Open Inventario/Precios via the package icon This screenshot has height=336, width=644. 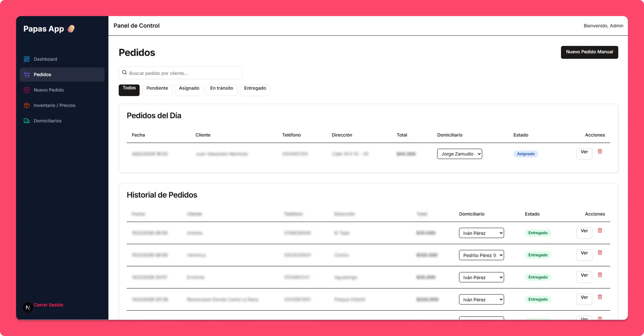pyautogui.click(x=26, y=105)
